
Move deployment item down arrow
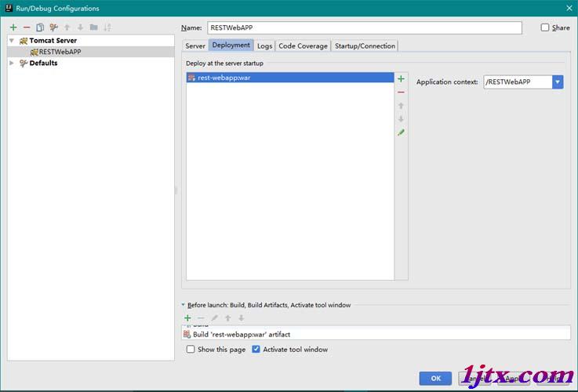401,119
